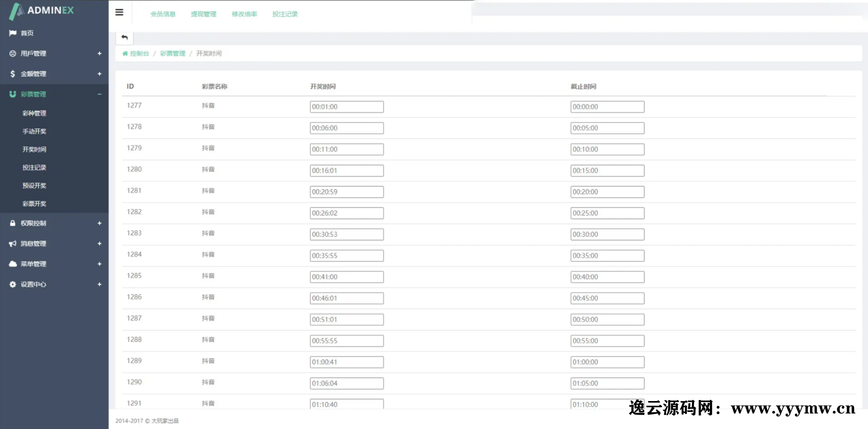
Task: Click the 开奖时间 column header
Action: [x=323, y=86]
